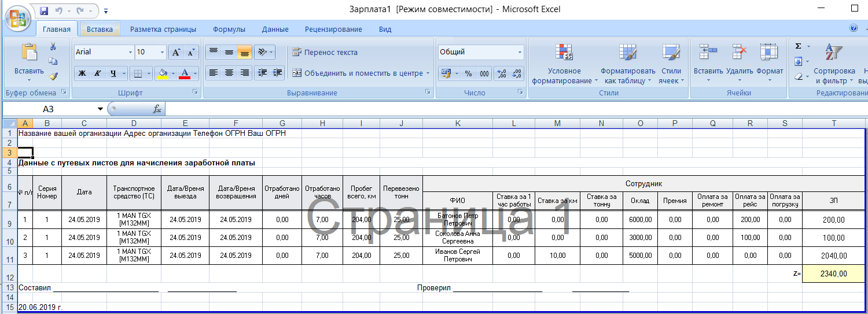
Task: Decrease font size with the small A
Action: [x=192, y=52]
